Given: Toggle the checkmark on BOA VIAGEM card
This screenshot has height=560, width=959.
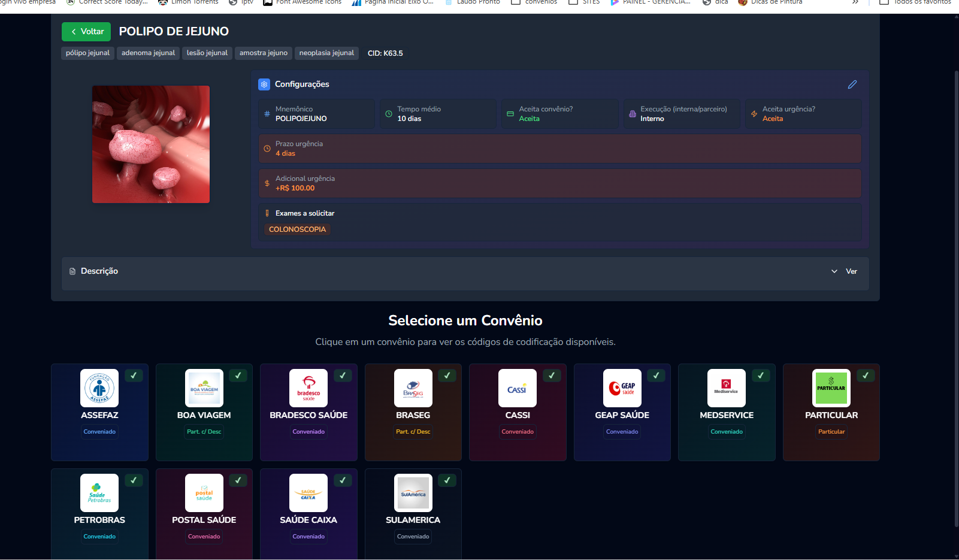Looking at the screenshot, I should coord(238,376).
